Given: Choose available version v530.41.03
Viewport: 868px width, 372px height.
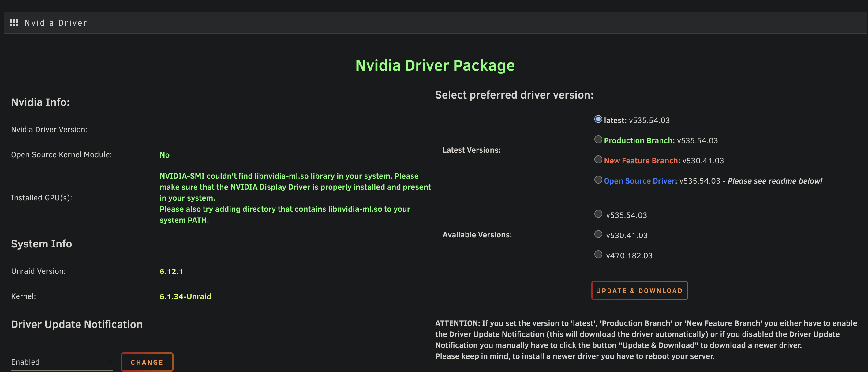Looking at the screenshot, I should point(598,234).
